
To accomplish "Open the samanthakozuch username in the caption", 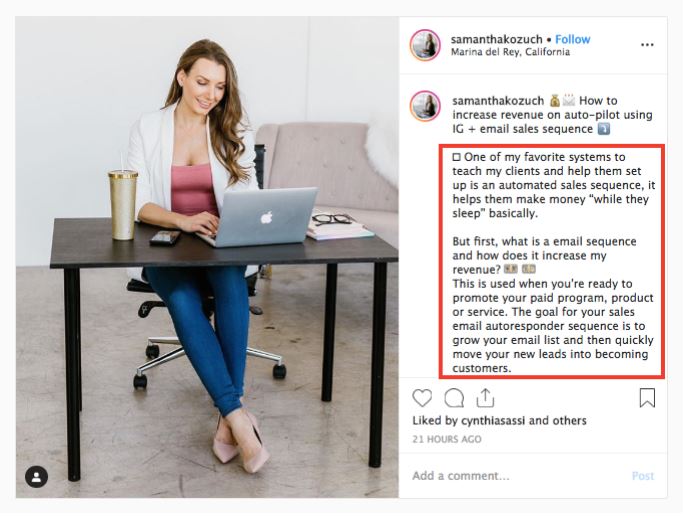I will [498, 101].
